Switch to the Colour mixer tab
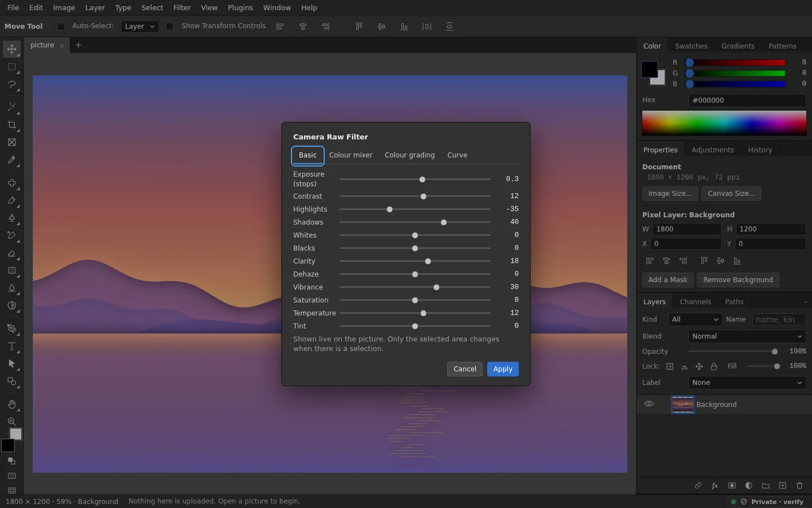The image size is (812, 508). (x=351, y=155)
